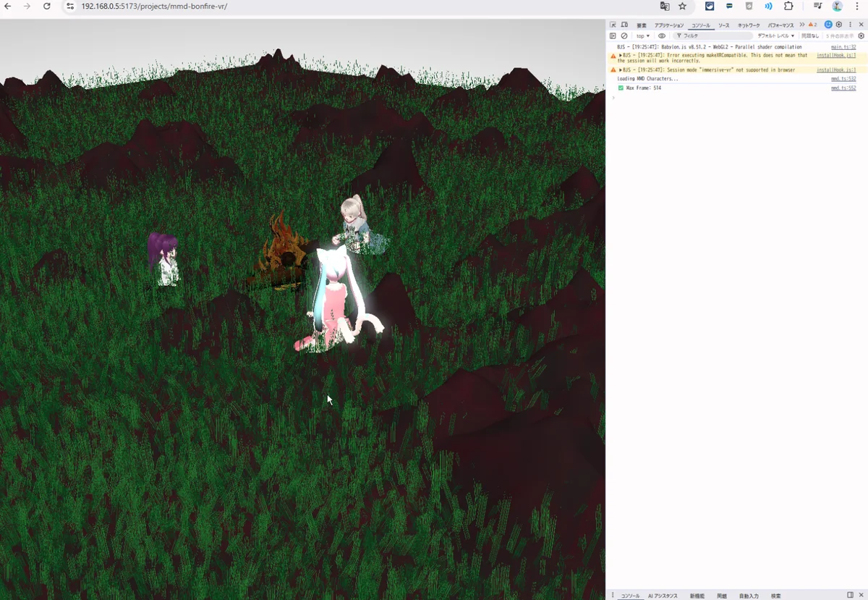Toggle the device toolbar icon

tap(624, 25)
